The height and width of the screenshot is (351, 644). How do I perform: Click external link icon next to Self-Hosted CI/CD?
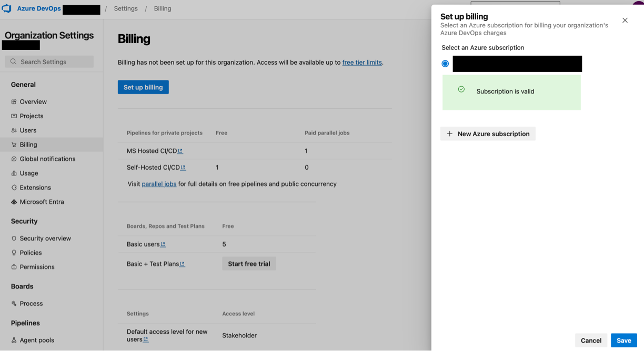click(183, 168)
